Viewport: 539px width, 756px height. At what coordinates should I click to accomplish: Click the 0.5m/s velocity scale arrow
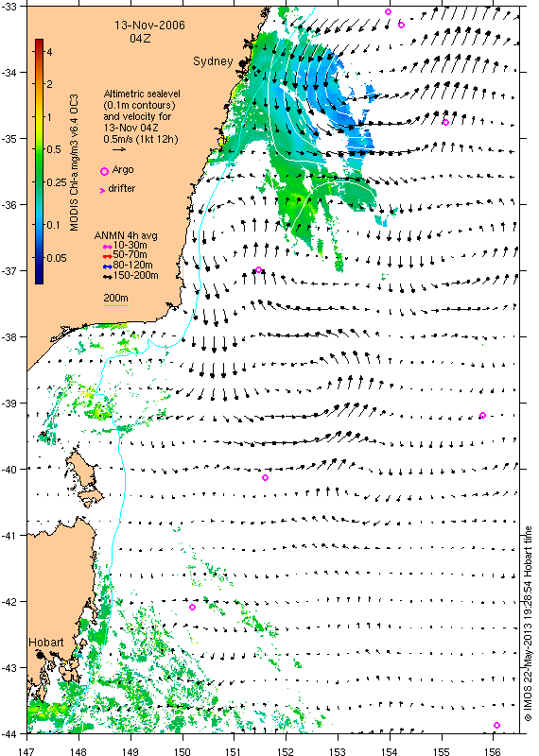(119, 149)
